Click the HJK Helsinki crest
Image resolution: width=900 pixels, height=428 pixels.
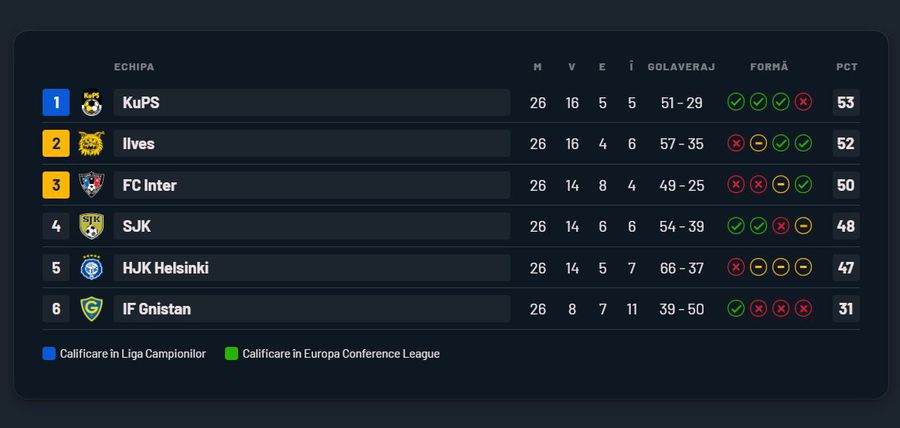pos(91,268)
